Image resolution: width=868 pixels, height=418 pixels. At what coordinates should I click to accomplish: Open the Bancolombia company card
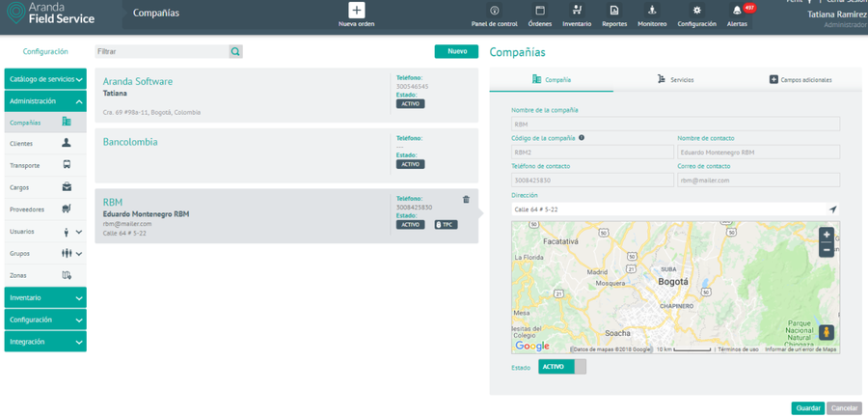point(286,155)
